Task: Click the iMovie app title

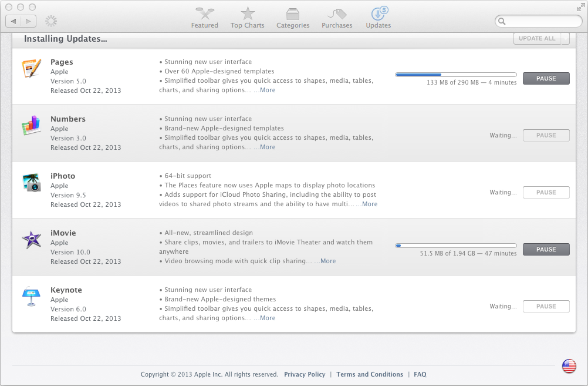Action: tap(63, 233)
